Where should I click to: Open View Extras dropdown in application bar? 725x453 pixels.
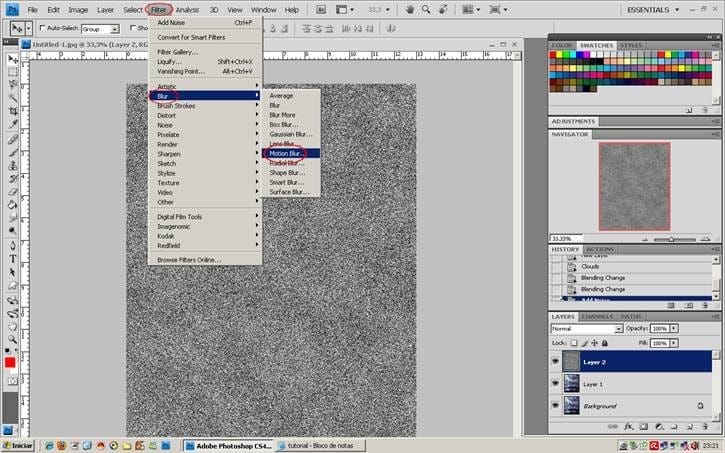(x=345, y=10)
